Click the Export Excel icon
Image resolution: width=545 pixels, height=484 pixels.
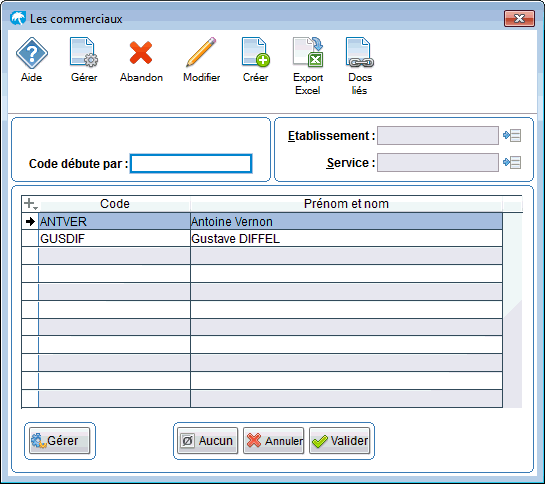coord(308,52)
